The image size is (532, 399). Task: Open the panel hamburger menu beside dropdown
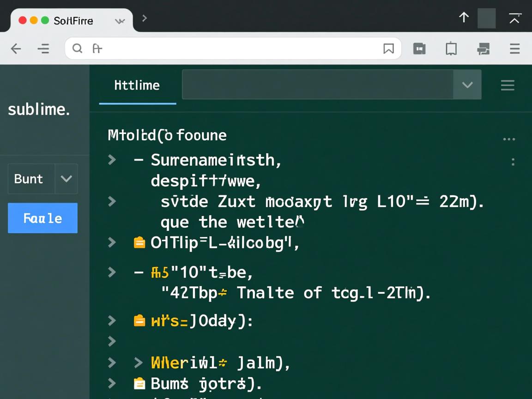click(508, 85)
